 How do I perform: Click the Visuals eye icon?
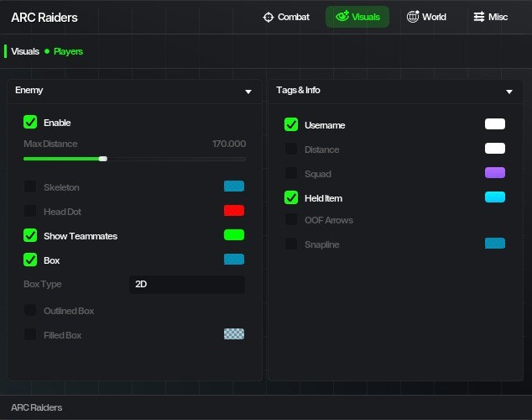coord(342,17)
